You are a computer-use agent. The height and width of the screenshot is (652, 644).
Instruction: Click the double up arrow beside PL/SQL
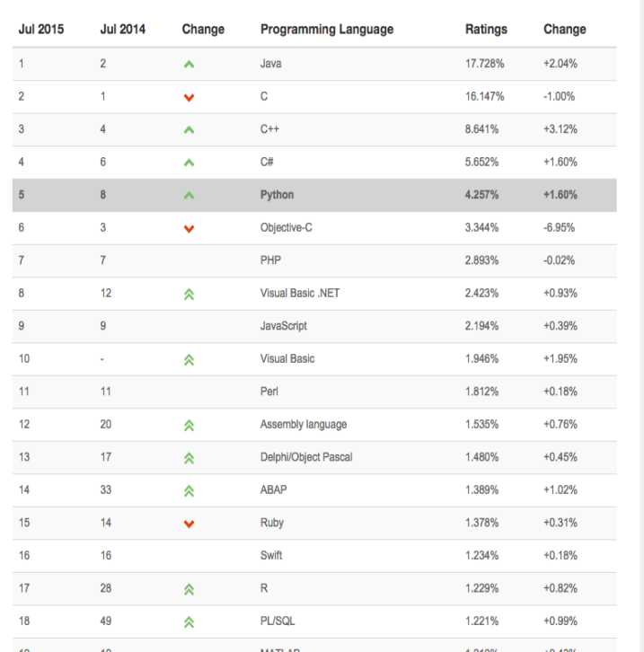pyautogui.click(x=189, y=622)
